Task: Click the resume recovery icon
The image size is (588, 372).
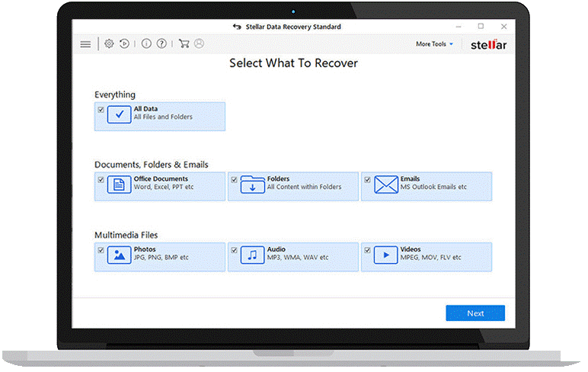Action: (x=124, y=44)
